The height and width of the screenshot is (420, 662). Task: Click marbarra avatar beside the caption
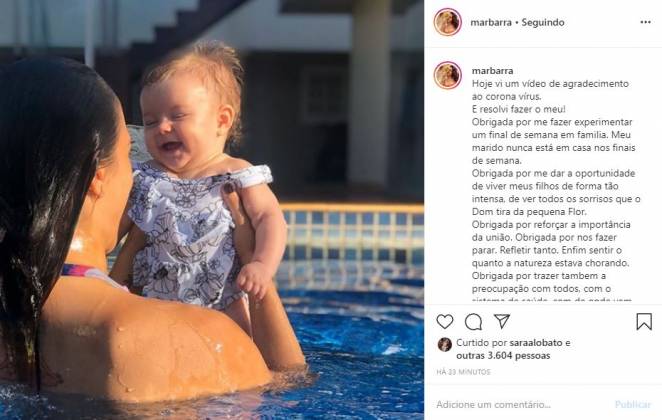tap(448, 75)
